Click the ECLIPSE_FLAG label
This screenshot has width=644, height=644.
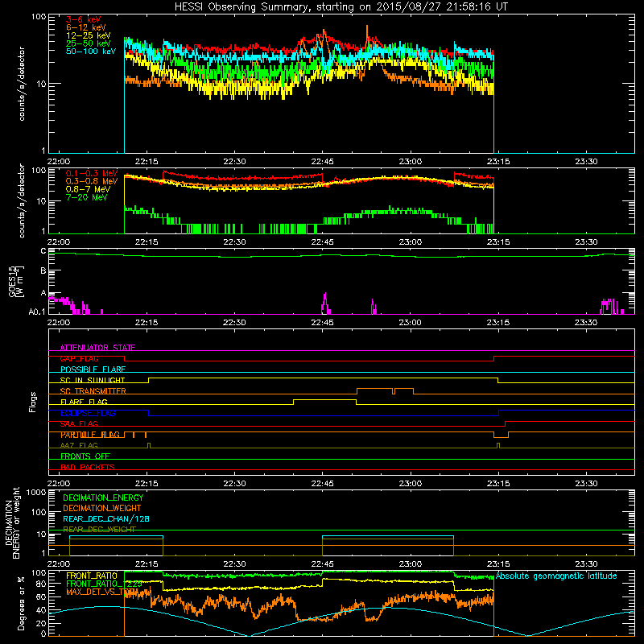[x=88, y=413]
